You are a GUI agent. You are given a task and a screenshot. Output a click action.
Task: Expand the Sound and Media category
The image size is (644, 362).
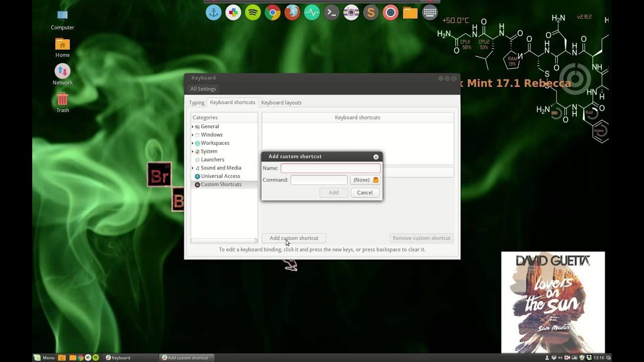click(x=193, y=167)
